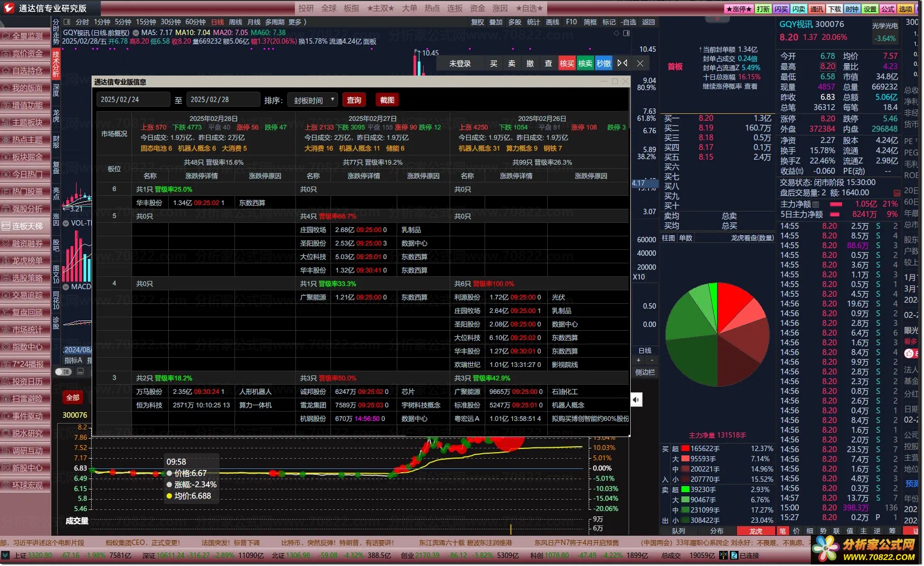The image size is (924, 566).
Task: Click the list icon next to 主力净额
Action: click(816, 204)
